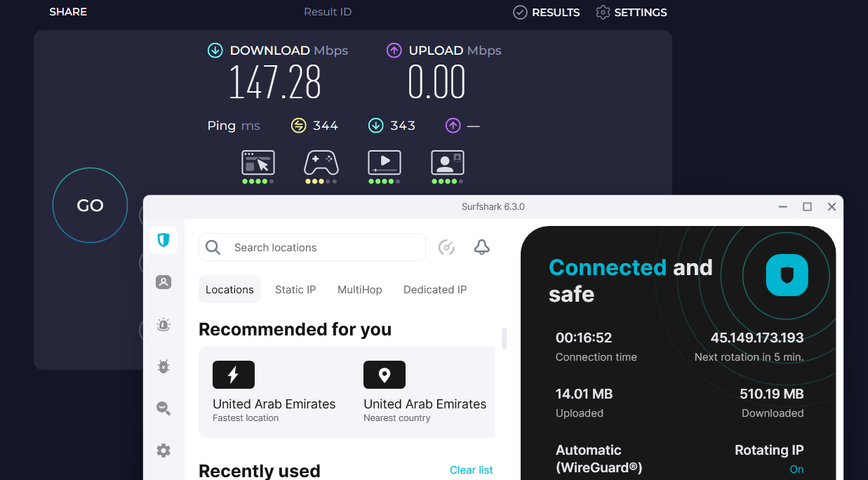Viewport: 868px width, 480px height.
Task: Click the speed gauge icon beside search
Action: click(x=446, y=247)
